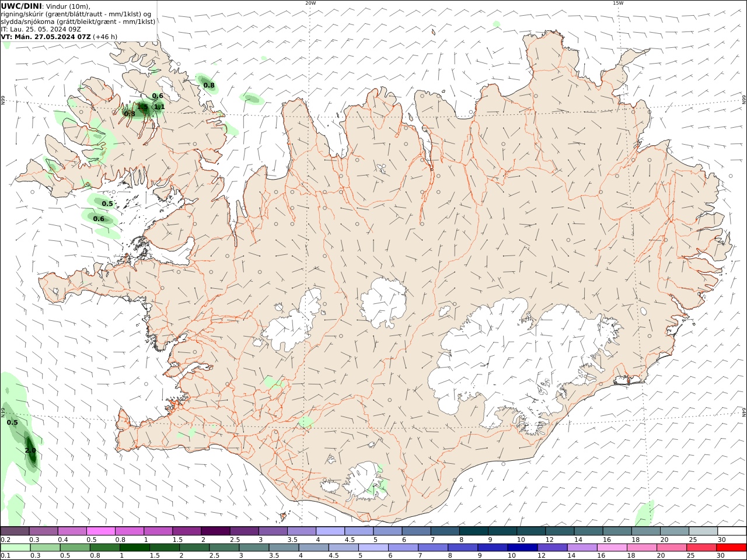
Task: Click the 'rigning/skúrir' legend description line
Action: pos(76,14)
